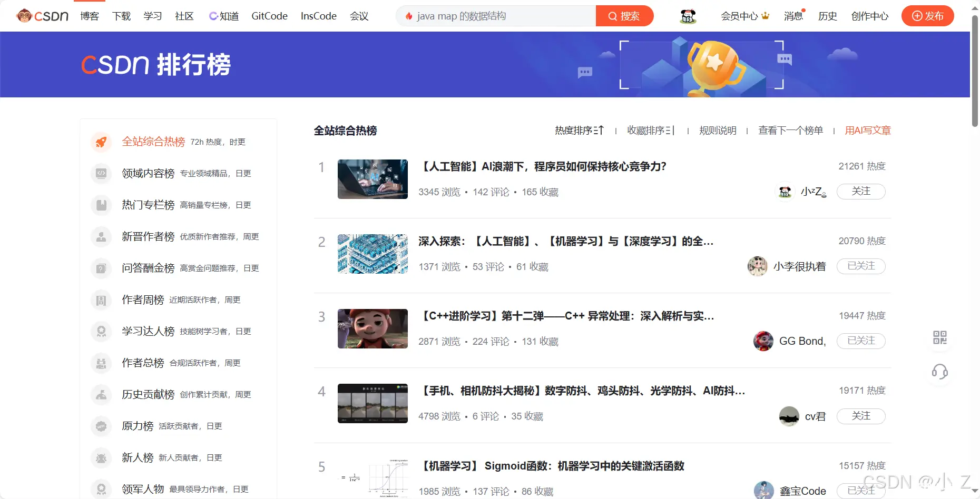Click the person icon for 新晋作者榜

(x=101, y=236)
